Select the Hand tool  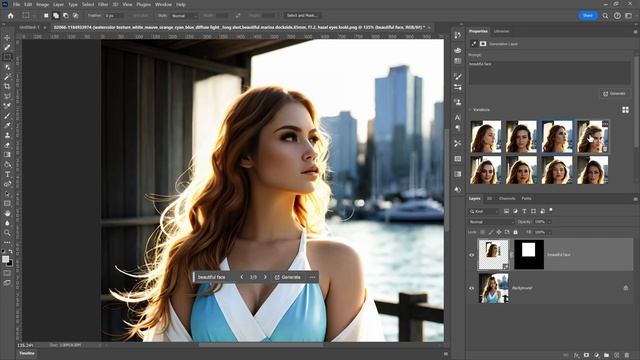(x=7, y=213)
